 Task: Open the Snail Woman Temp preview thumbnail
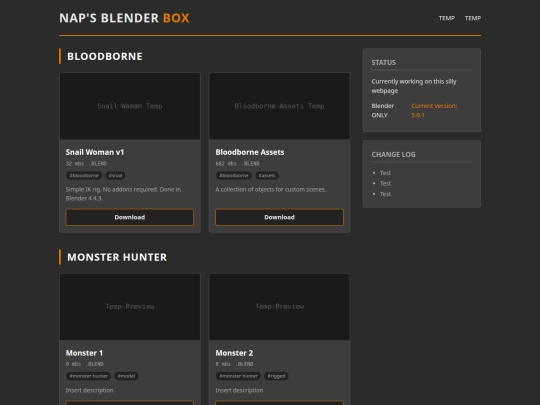pos(130,106)
